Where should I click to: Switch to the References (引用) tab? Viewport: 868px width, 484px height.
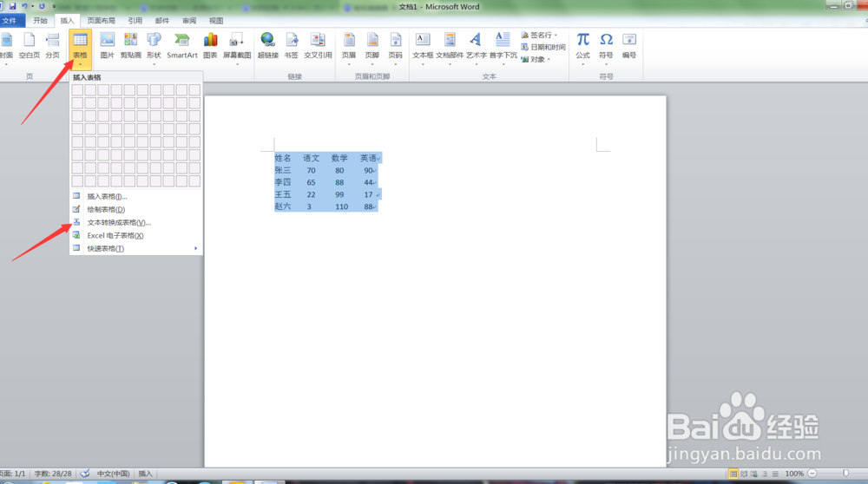pos(135,21)
